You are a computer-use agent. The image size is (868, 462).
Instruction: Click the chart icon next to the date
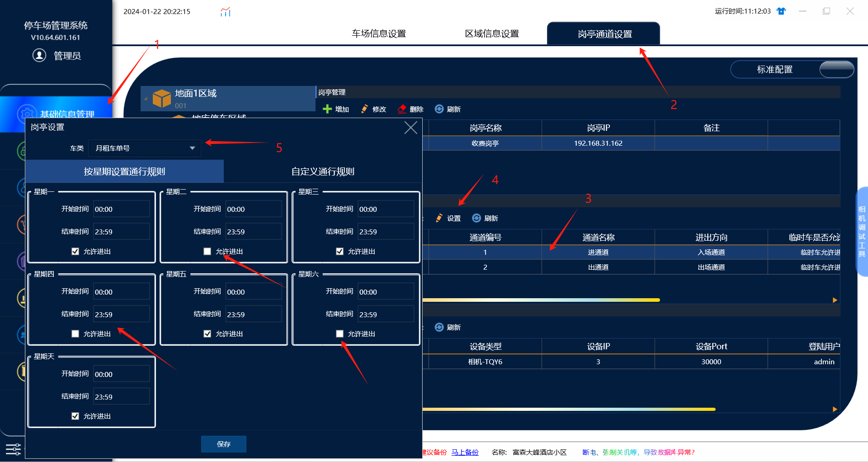225,12
